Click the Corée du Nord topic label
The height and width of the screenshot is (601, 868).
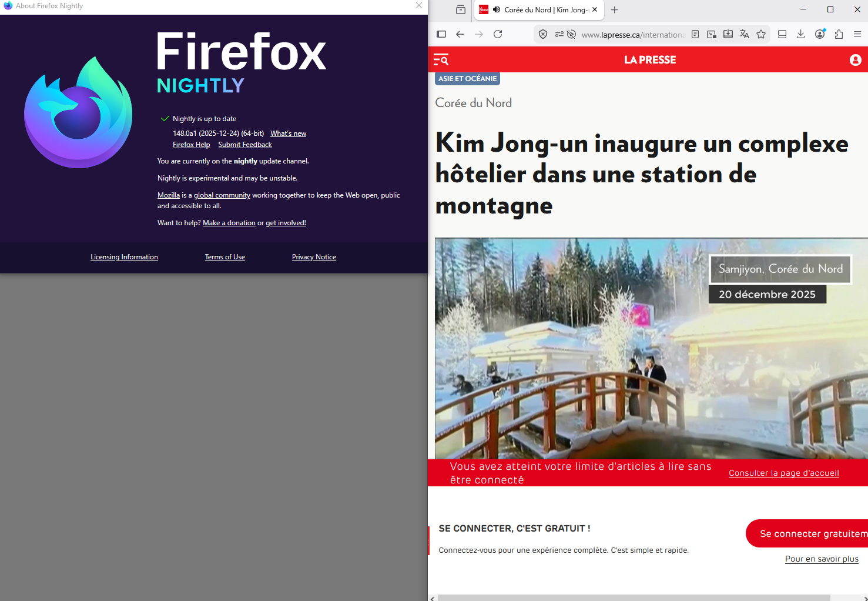tap(474, 103)
